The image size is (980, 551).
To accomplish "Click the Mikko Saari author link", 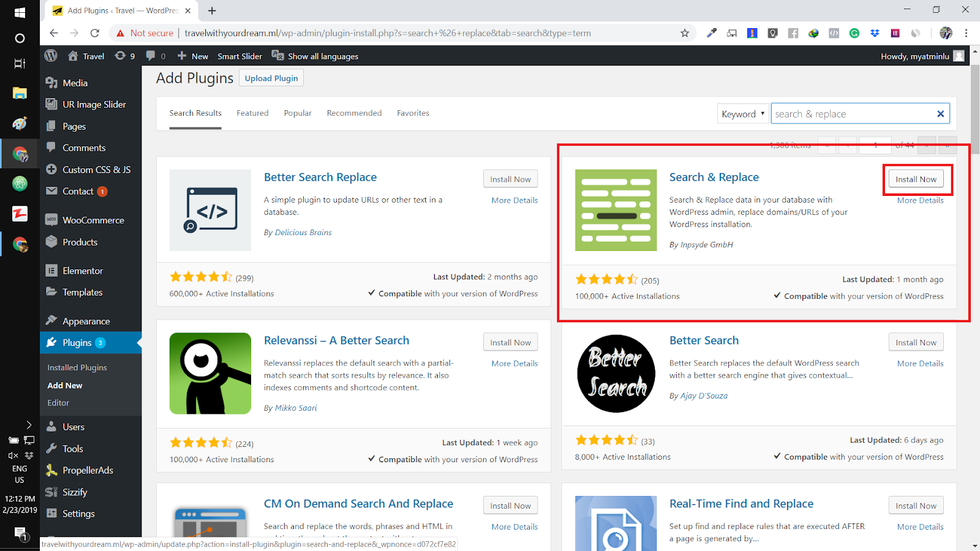I will [296, 408].
